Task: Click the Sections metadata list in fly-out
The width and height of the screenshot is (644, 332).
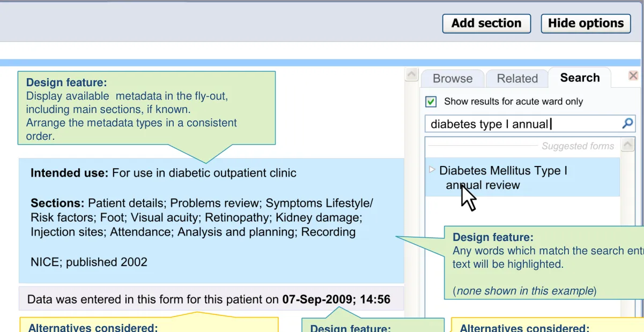Action: tap(201, 217)
